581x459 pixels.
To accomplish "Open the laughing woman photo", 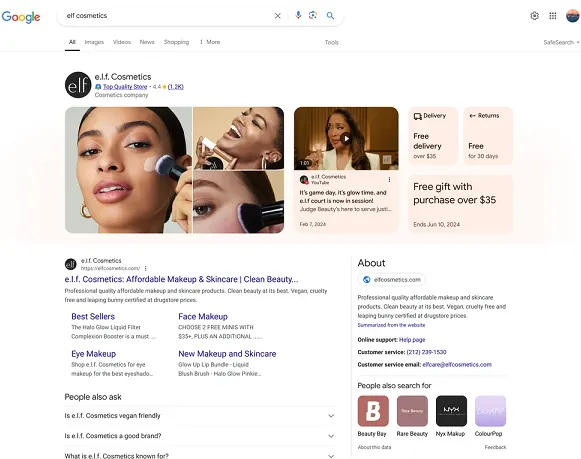I will 239,138.
